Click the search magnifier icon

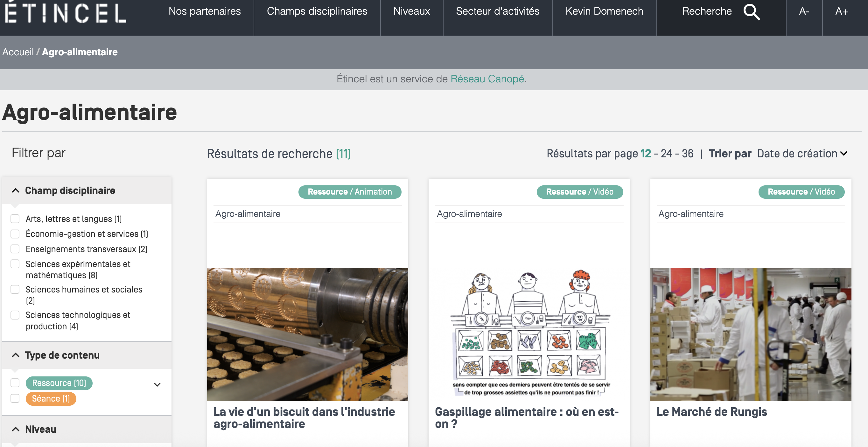pyautogui.click(x=752, y=12)
